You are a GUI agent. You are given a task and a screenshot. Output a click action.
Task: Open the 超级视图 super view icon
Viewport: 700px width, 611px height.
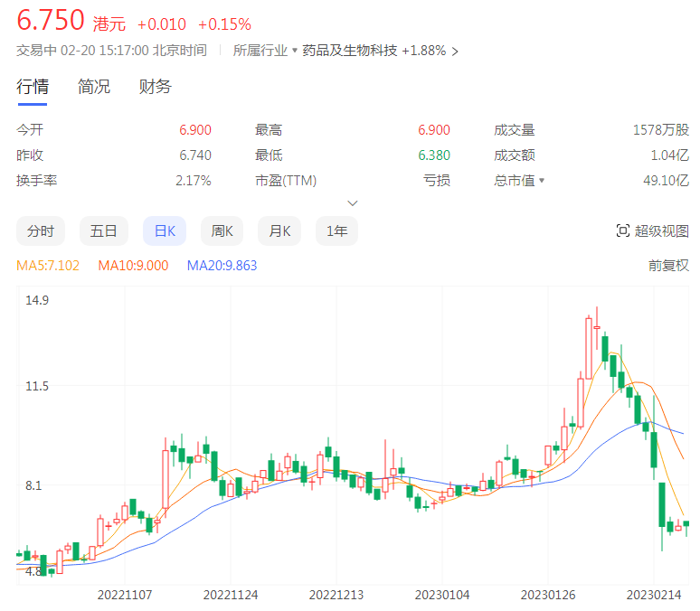tap(622, 231)
